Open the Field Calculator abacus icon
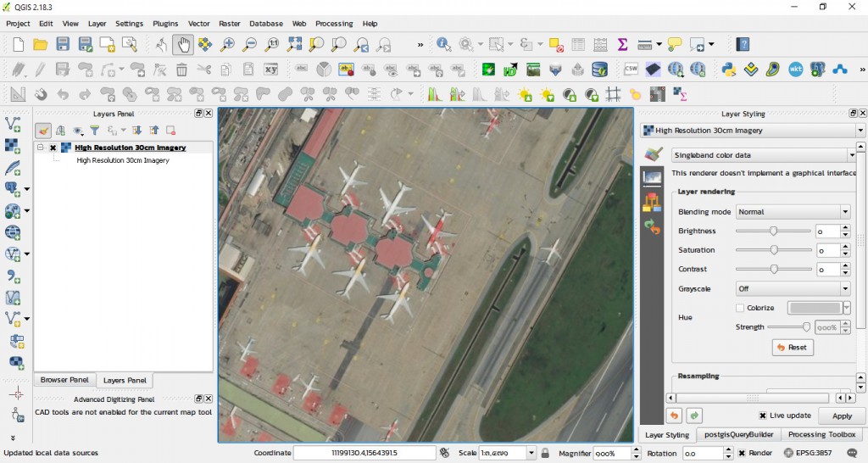The height and width of the screenshot is (463, 868). coord(600,44)
